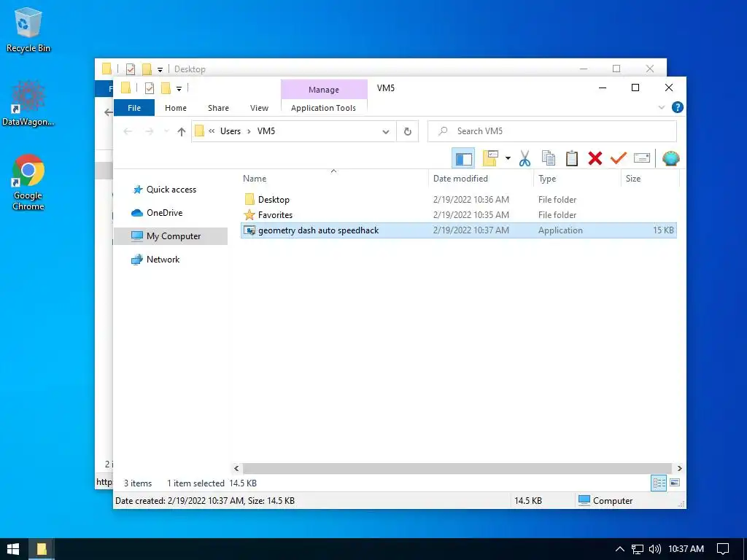747x560 pixels.
Task: Expand the chevron after Users breadcrumb
Action: pyautogui.click(x=249, y=131)
